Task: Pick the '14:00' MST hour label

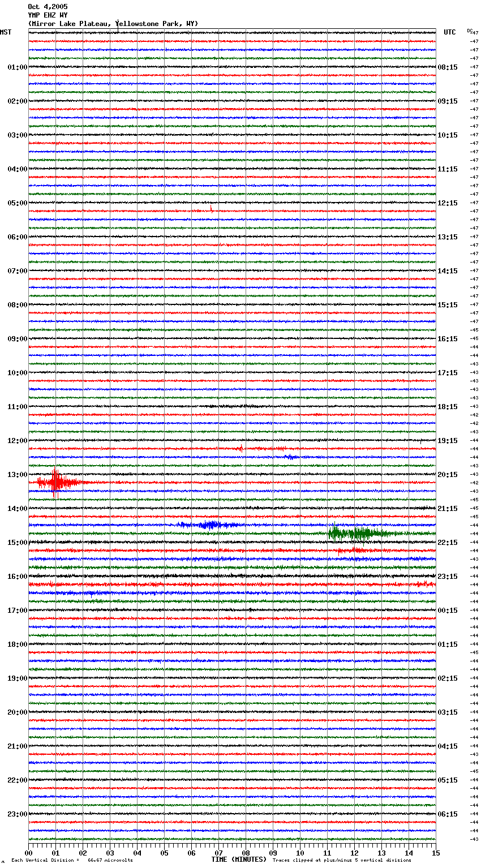Action: (18, 509)
